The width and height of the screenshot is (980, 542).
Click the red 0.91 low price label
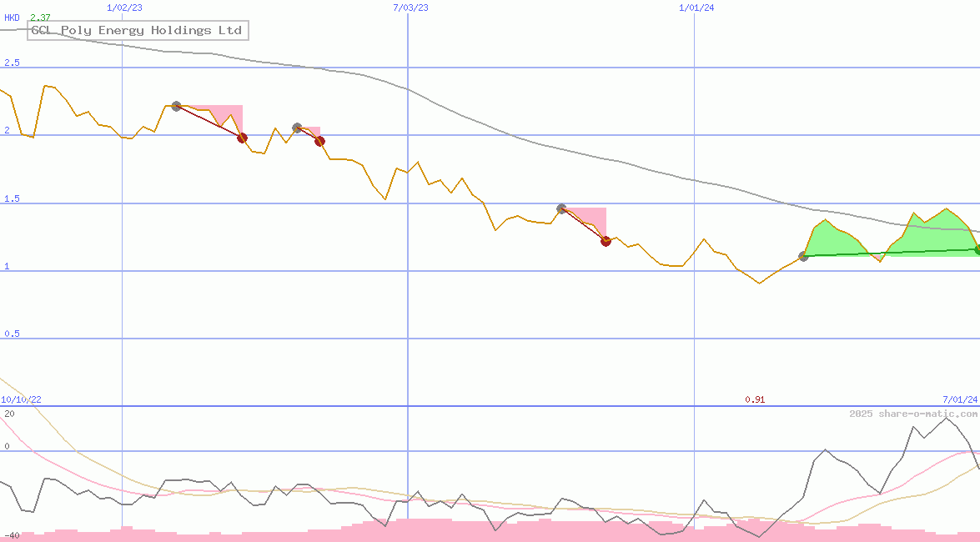pos(755,399)
